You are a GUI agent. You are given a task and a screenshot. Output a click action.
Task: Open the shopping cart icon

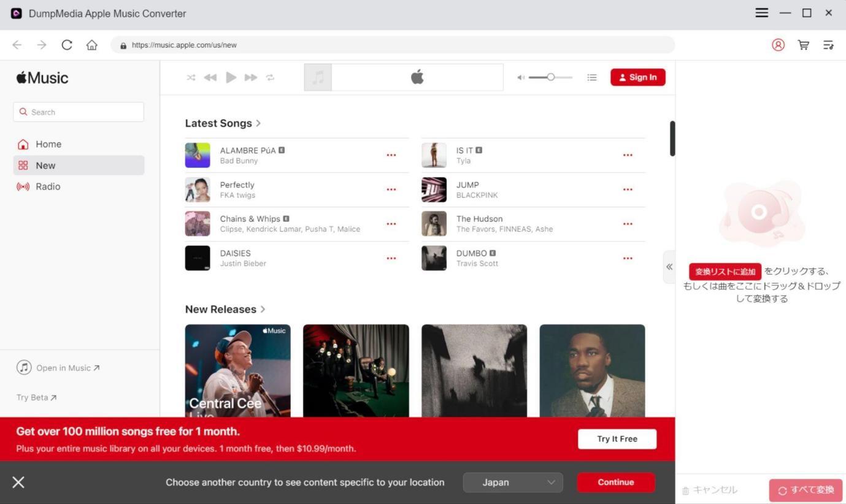coord(803,45)
